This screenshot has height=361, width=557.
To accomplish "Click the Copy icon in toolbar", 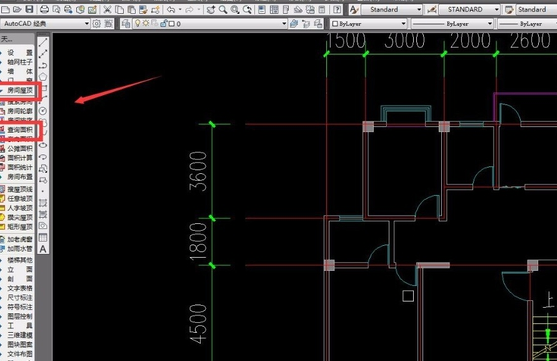I will pos(119,10).
